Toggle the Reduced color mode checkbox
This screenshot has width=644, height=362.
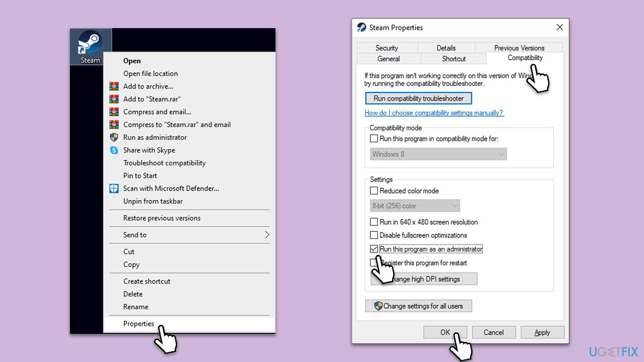374,191
